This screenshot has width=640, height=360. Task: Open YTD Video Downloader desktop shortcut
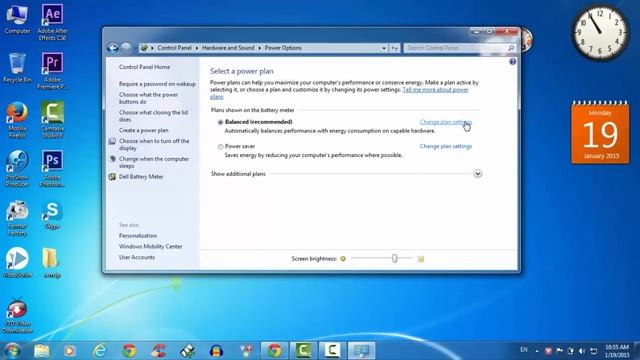click(x=17, y=317)
